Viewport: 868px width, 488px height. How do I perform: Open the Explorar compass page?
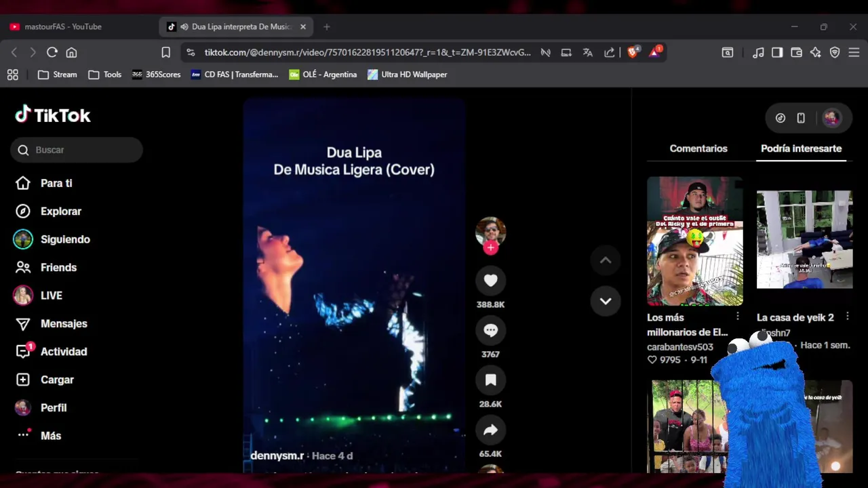point(47,211)
